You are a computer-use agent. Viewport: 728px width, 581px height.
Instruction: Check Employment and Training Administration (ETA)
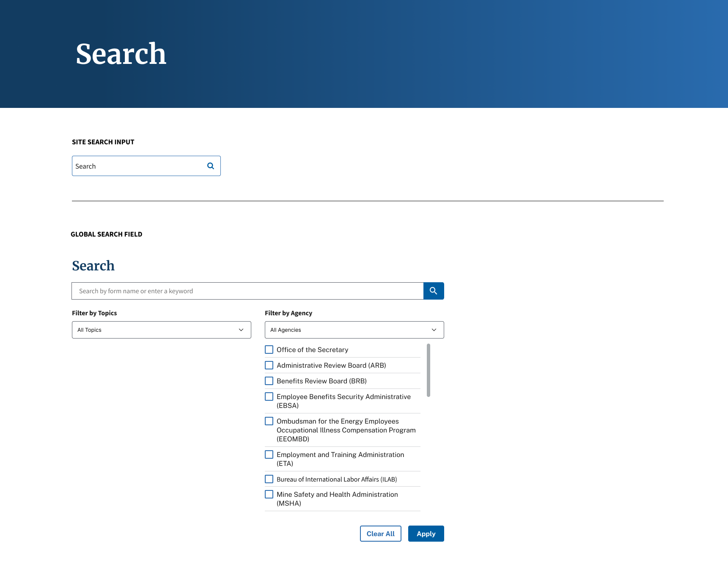pos(269,454)
